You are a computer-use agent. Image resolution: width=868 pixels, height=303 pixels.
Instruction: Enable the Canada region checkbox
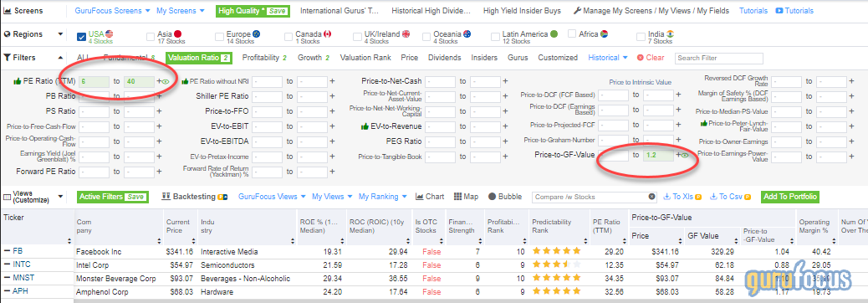288,37
